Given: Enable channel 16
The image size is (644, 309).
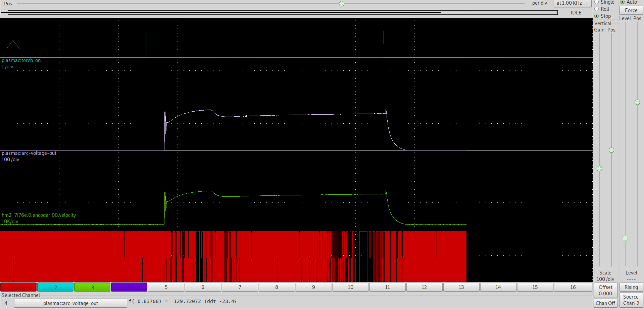Looking at the screenshot, I should pos(573,287).
